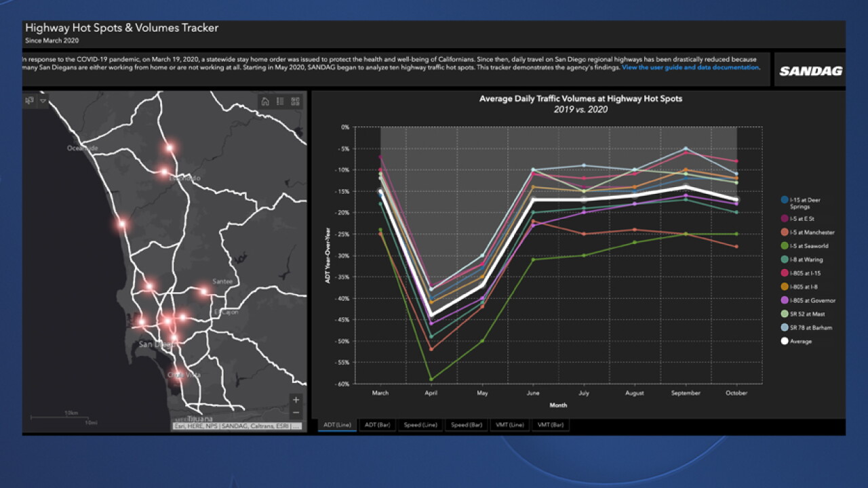Reset map to default home extent
This screenshot has height=488, width=868.
tap(265, 101)
